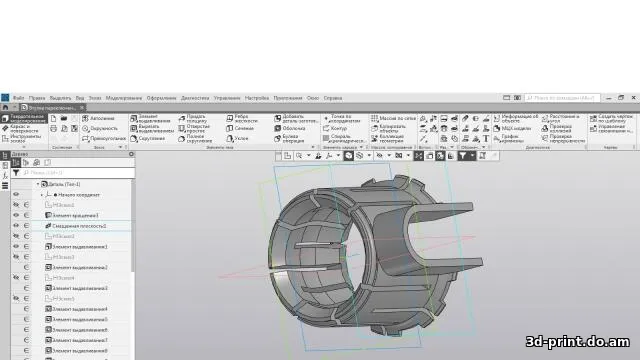Click the command search field in title bar
Screen dimensions: 640x360
pyautogui.click(x=562, y=98)
